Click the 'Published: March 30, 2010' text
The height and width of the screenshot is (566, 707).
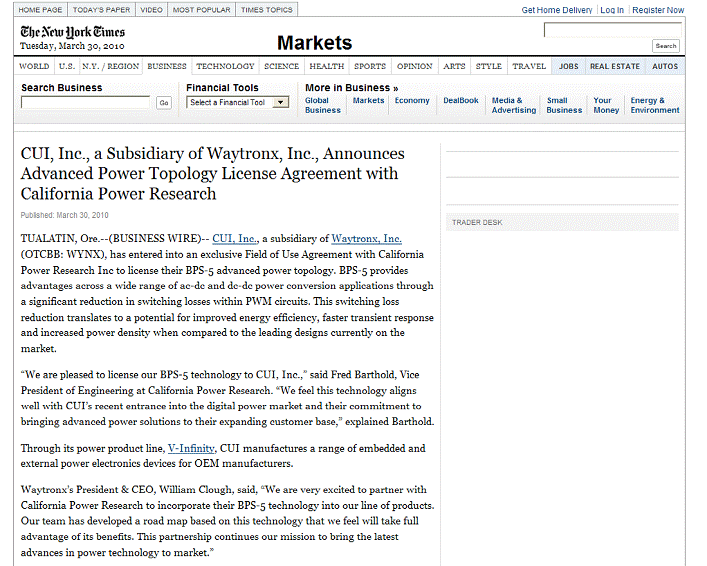(64, 215)
